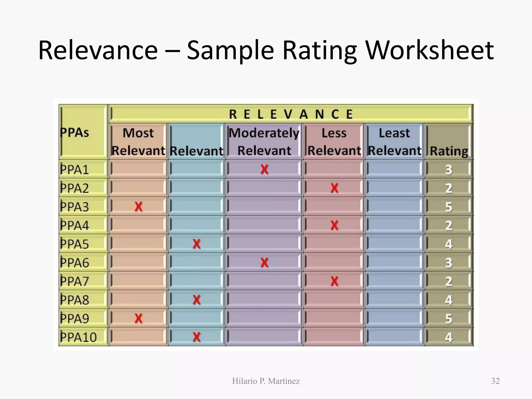Click the RELEVANCE banner header

click(x=291, y=114)
